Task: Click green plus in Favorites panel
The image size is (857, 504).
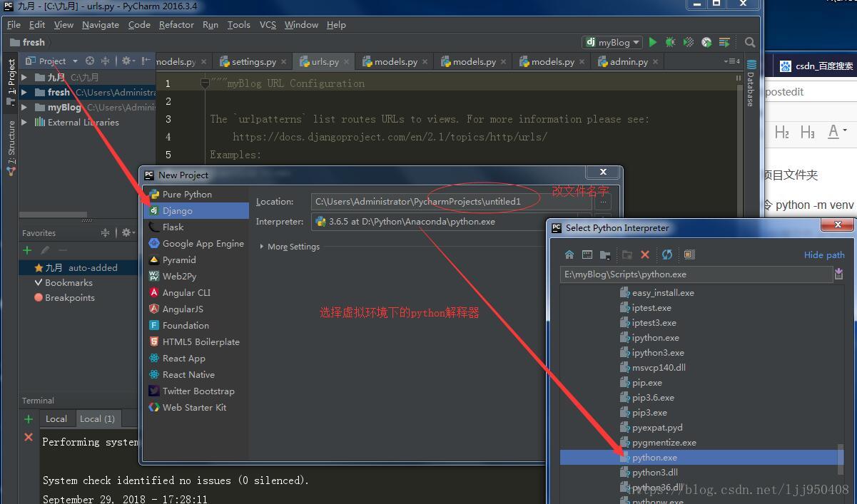Action: [27, 250]
